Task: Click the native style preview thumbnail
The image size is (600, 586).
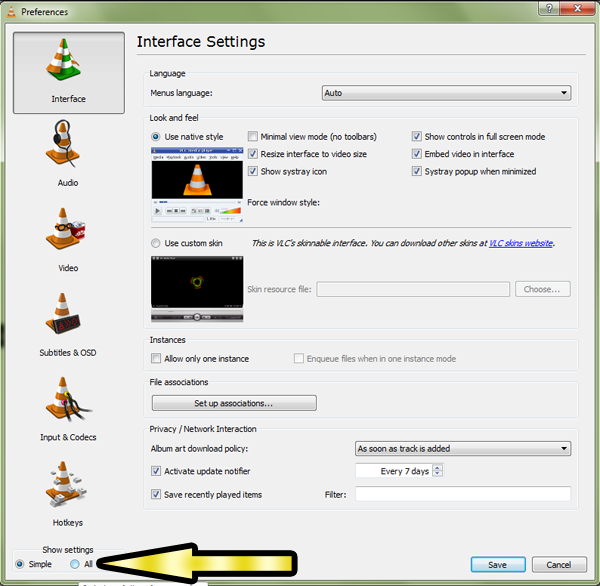Action: click(197, 184)
